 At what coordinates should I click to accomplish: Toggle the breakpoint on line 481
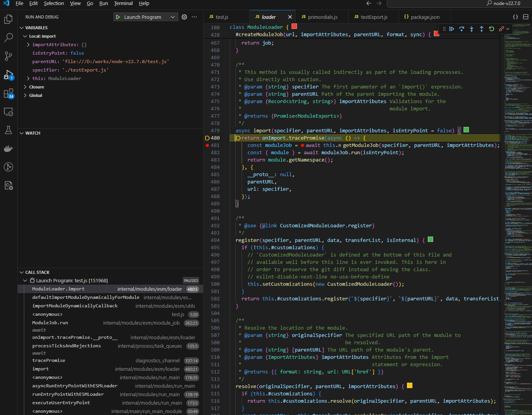coord(207,145)
